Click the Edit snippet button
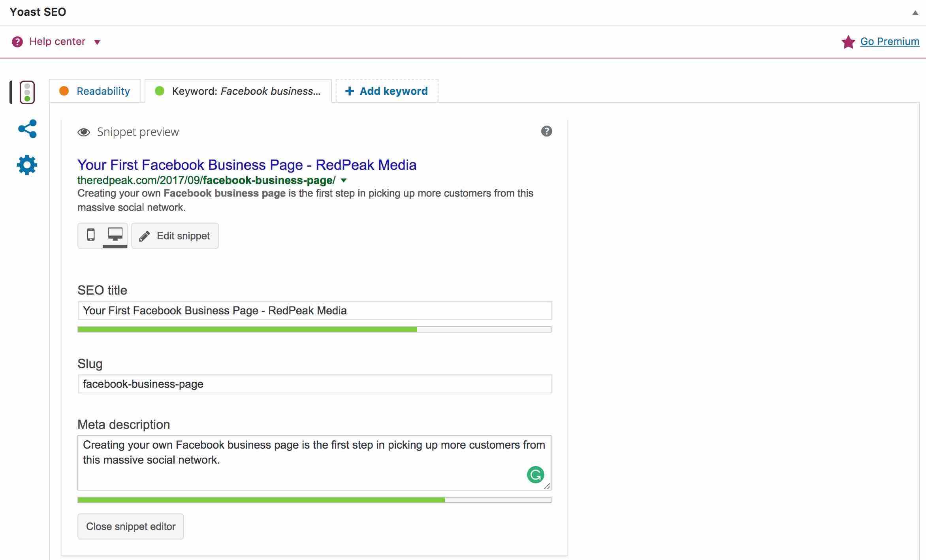Viewport: 926px width, 560px height. [x=175, y=236]
